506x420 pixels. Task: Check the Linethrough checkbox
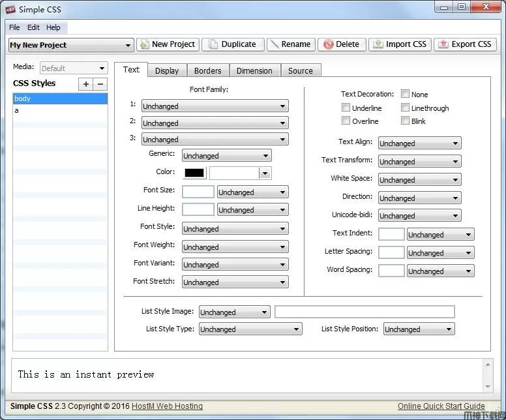(406, 108)
